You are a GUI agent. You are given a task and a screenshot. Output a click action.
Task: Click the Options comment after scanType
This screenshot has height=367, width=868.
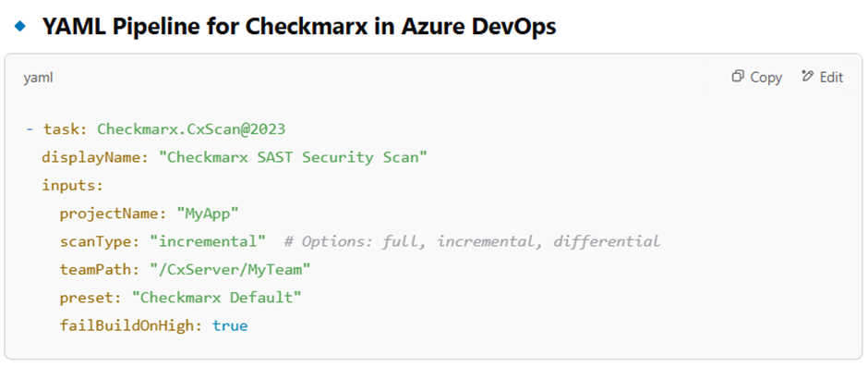[472, 241]
